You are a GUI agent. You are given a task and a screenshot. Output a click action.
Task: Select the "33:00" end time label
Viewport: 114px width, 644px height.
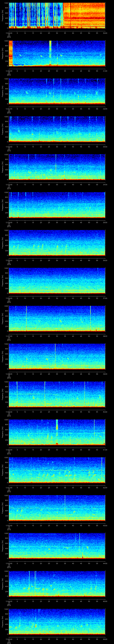point(105,147)
